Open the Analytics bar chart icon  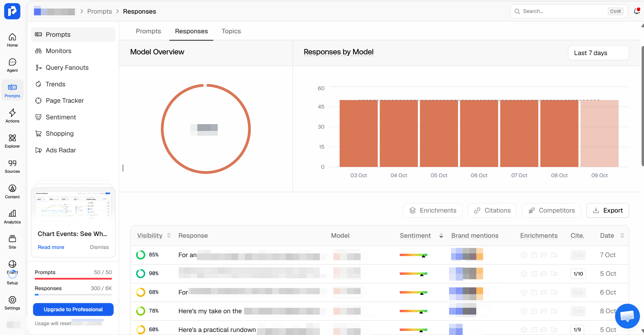pyautogui.click(x=12, y=217)
